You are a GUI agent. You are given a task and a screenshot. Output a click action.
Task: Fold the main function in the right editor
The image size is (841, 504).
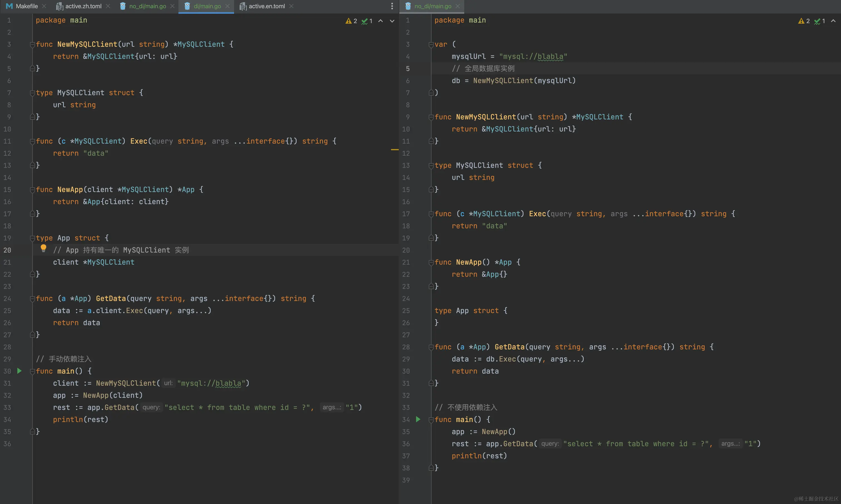point(431,420)
